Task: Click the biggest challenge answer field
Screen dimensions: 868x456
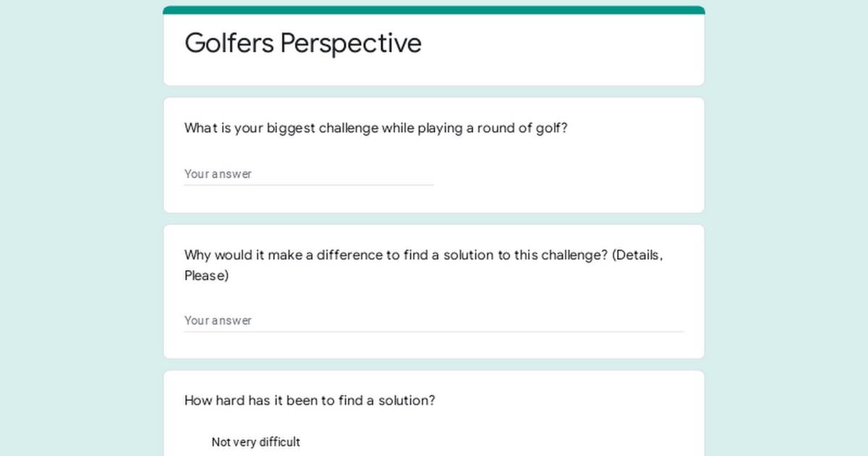Action: (x=309, y=174)
